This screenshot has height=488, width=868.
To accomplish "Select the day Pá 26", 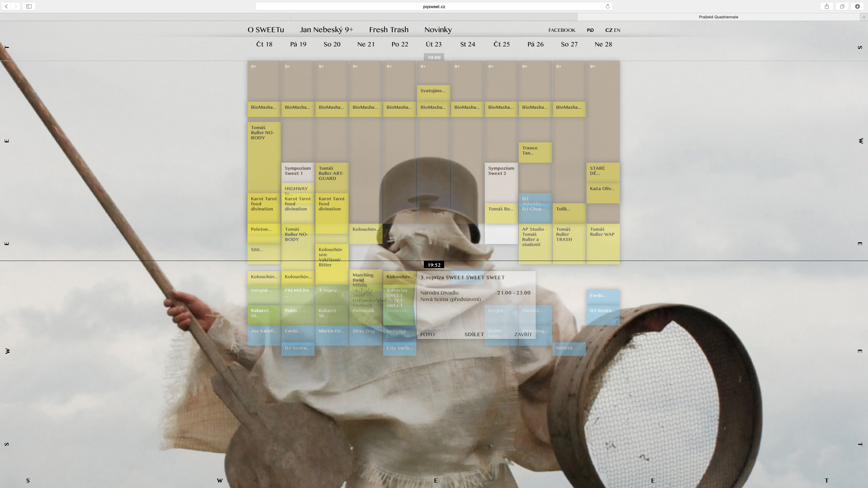I will [535, 44].
